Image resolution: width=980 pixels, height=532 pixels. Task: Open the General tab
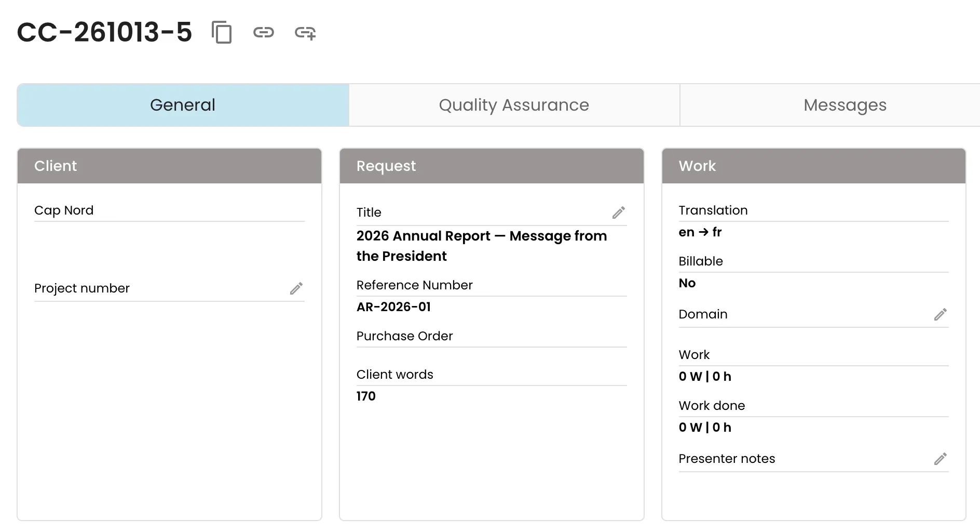pyautogui.click(x=183, y=105)
